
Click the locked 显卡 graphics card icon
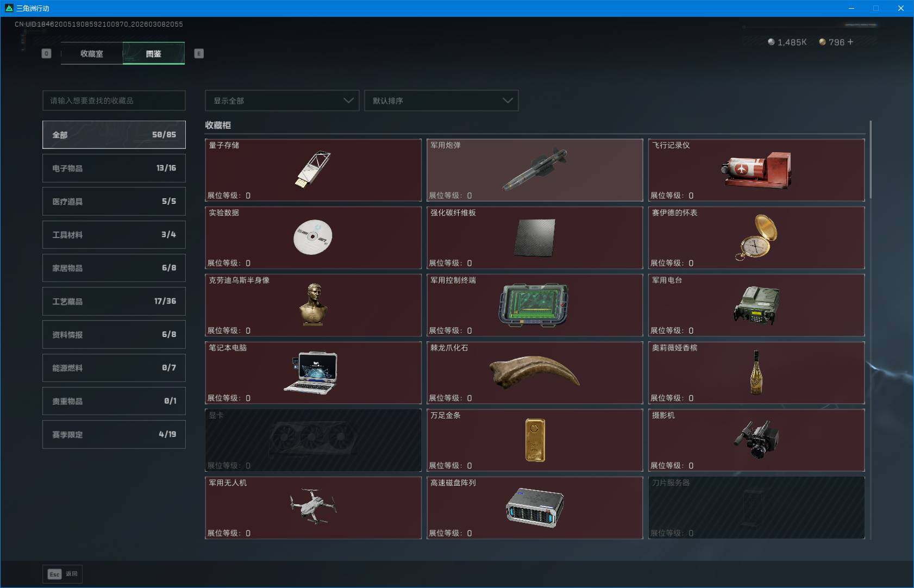tap(313, 440)
